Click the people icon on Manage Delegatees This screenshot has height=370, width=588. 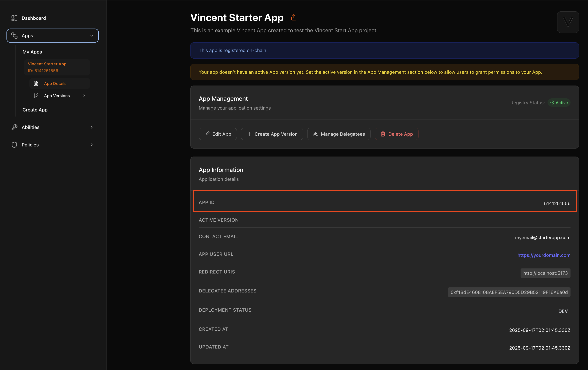tap(315, 134)
